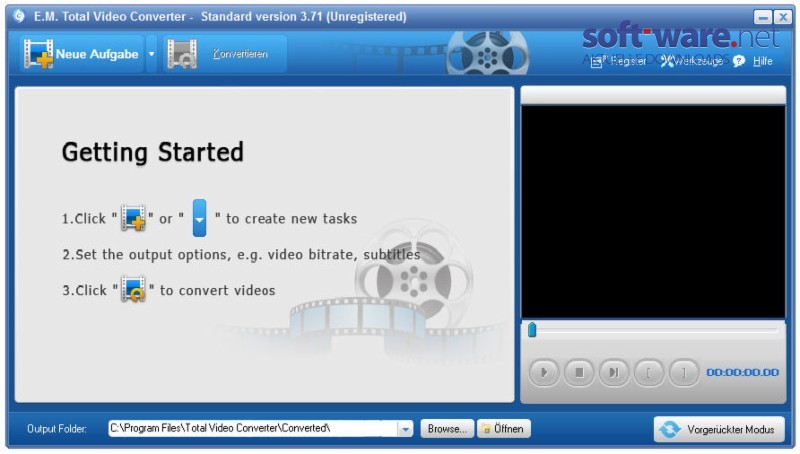The width and height of the screenshot is (800, 454).
Task: Set the mark-out bracket point
Action: pyautogui.click(x=684, y=372)
